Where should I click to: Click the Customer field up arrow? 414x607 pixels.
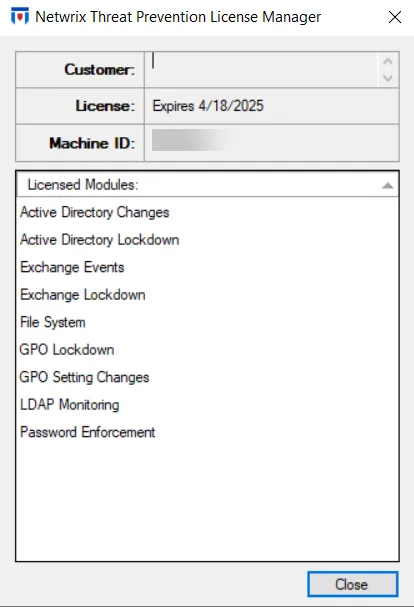coord(388,61)
